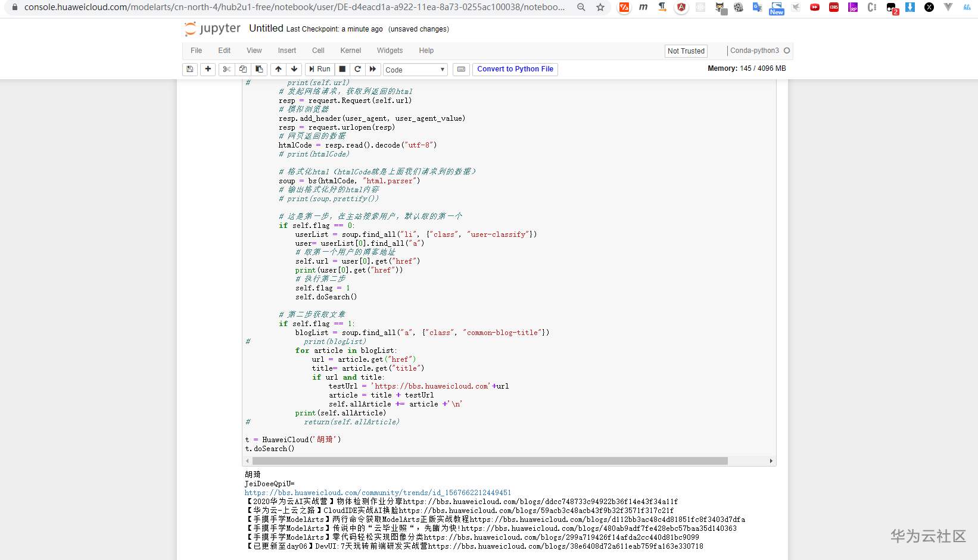978x560 pixels.
Task: Restart the kernel with the circular arrow
Action: coord(358,69)
